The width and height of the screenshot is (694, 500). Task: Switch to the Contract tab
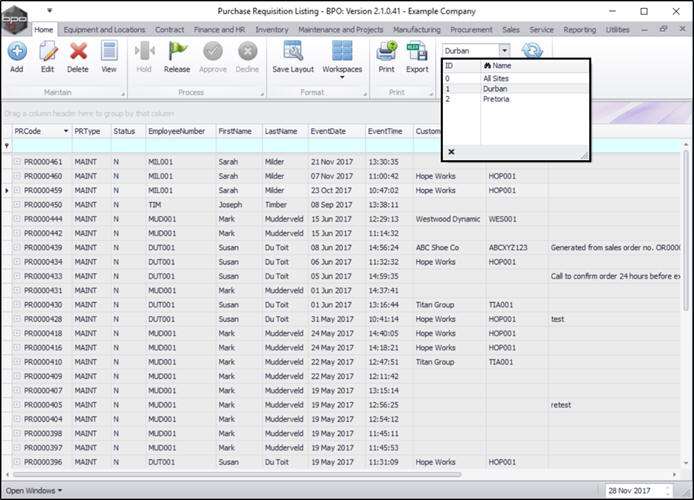[170, 30]
